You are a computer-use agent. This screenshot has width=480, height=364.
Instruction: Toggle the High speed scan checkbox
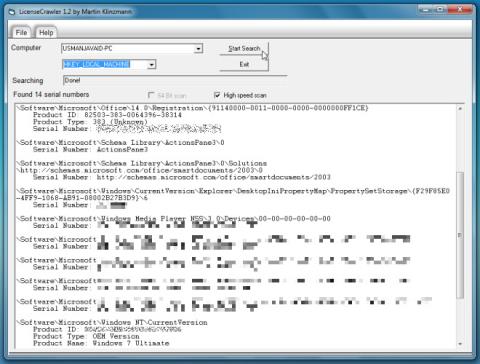click(x=217, y=95)
